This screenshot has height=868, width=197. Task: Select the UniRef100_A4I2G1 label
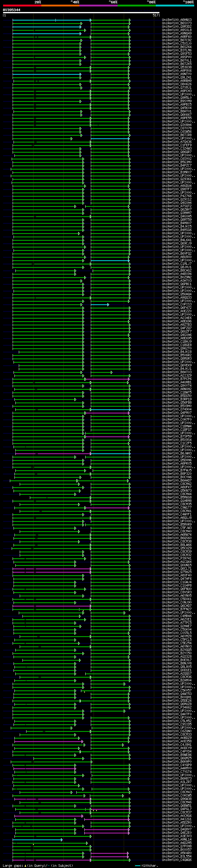click(x=177, y=819)
